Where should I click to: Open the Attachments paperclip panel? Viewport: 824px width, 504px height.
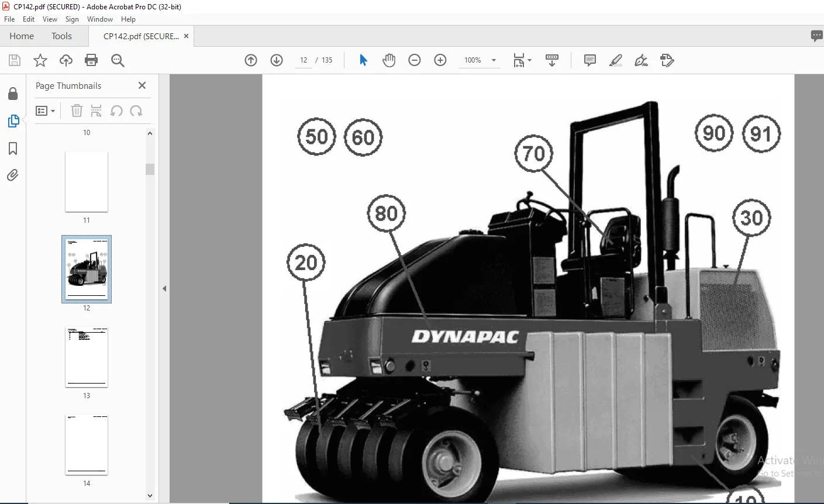pos(13,175)
